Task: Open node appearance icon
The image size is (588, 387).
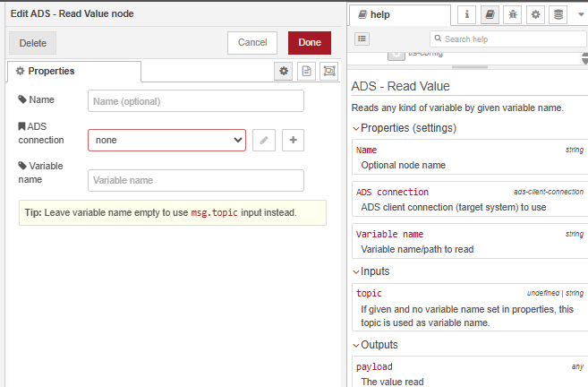Action: click(328, 71)
